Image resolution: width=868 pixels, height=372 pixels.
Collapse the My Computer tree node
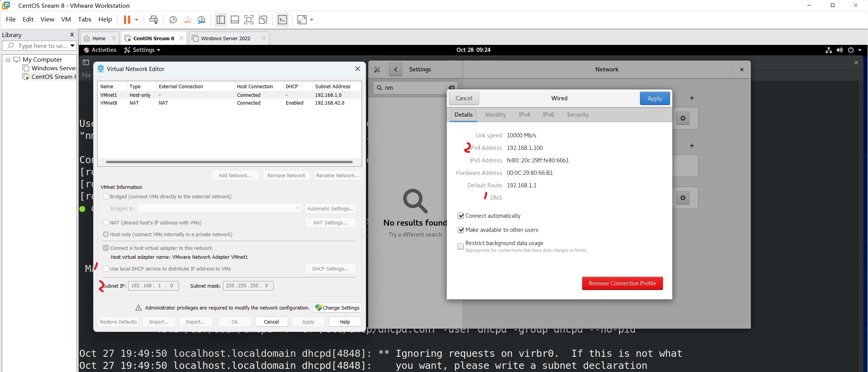click(x=8, y=60)
